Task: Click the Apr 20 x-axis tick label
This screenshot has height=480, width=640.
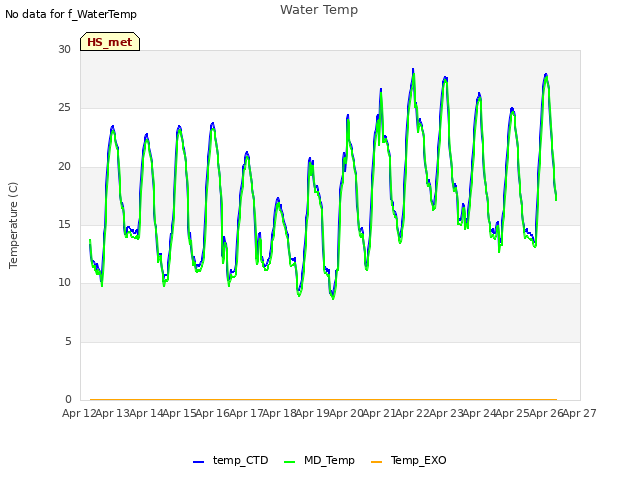Action: [346, 413]
